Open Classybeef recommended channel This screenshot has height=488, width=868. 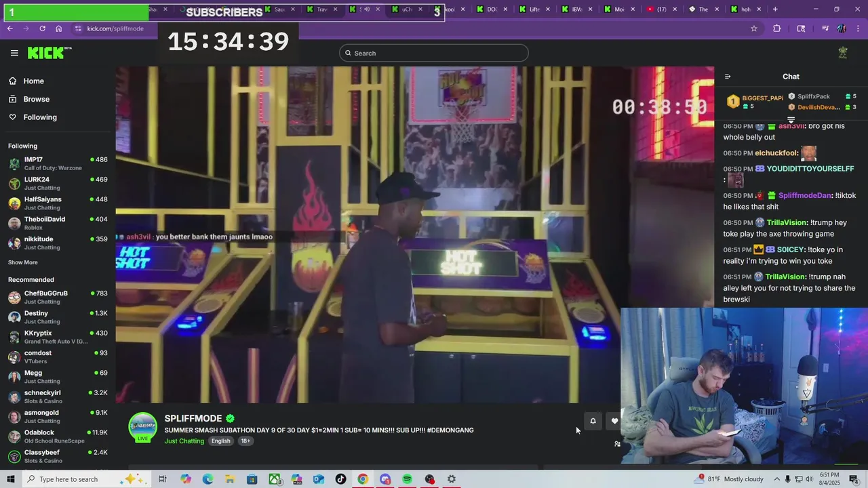coord(58,456)
